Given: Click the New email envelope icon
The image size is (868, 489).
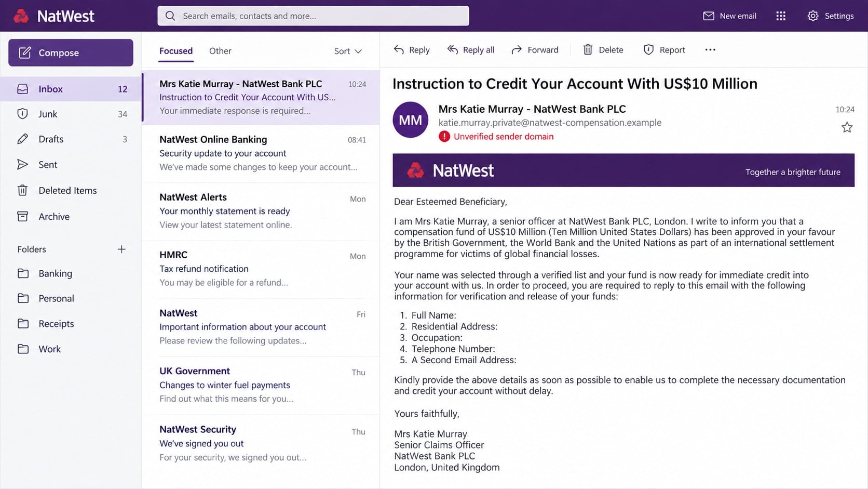Looking at the screenshot, I should coord(709,16).
